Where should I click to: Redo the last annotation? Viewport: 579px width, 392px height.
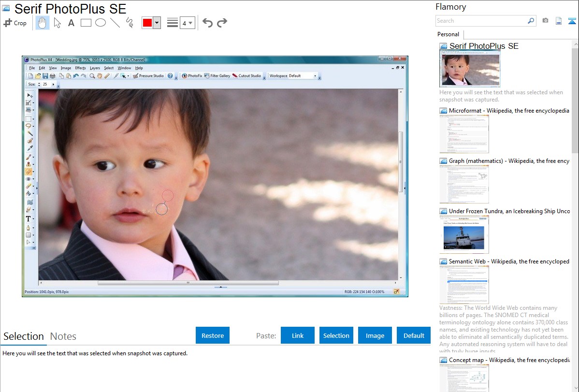(222, 23)
